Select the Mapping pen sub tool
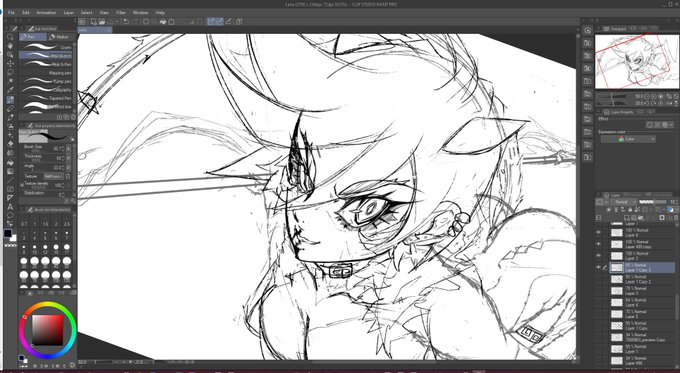Viewport: 680px width, 373px height. click(46, 73)
